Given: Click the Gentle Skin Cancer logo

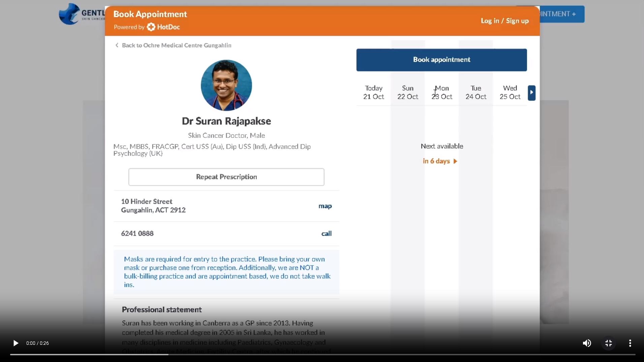Looking at the screenshot, I should (81, 14).
